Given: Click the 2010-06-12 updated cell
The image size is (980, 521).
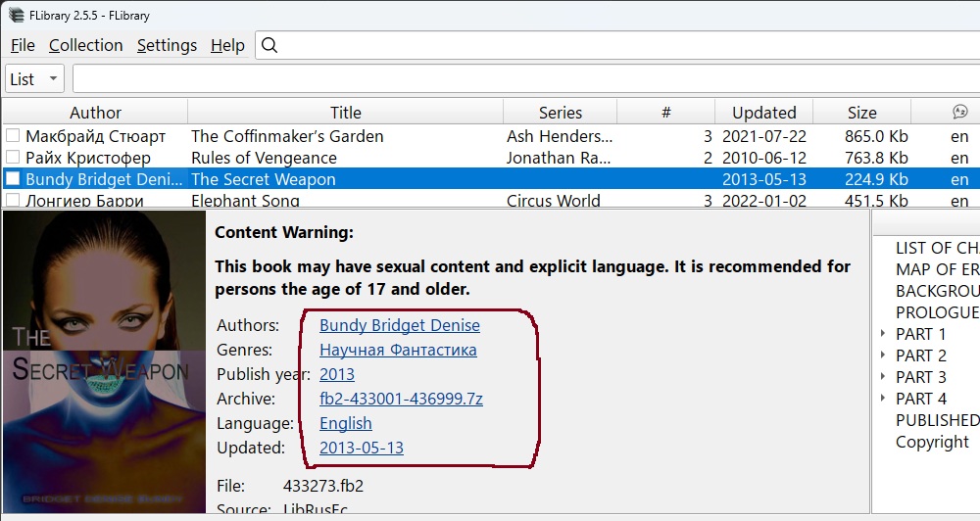Looking at the screenshot, I should point(764,158).
